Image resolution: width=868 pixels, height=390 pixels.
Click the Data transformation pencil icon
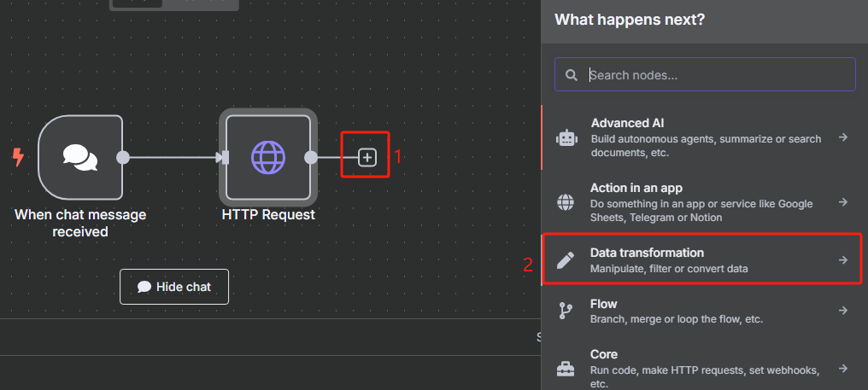click(566, 260)
